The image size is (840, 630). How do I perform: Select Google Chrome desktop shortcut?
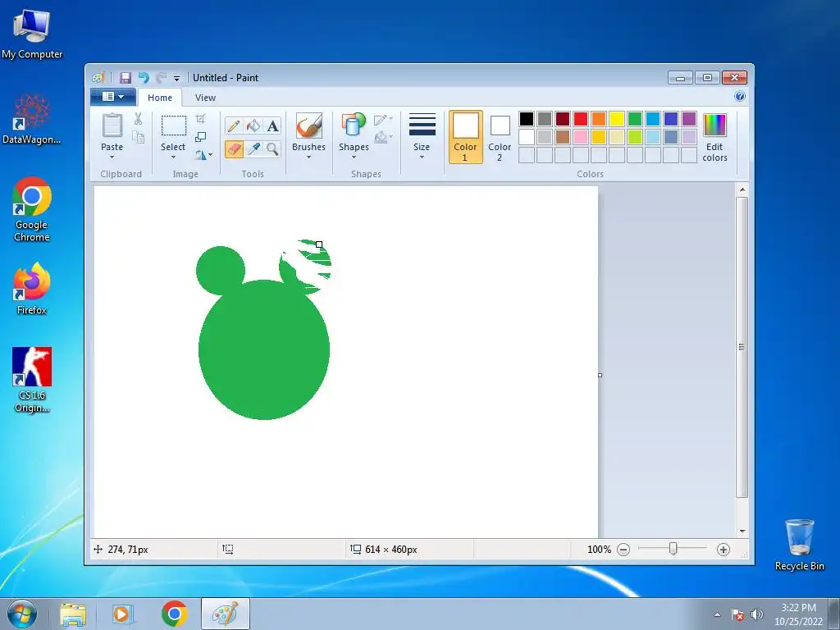32,209
